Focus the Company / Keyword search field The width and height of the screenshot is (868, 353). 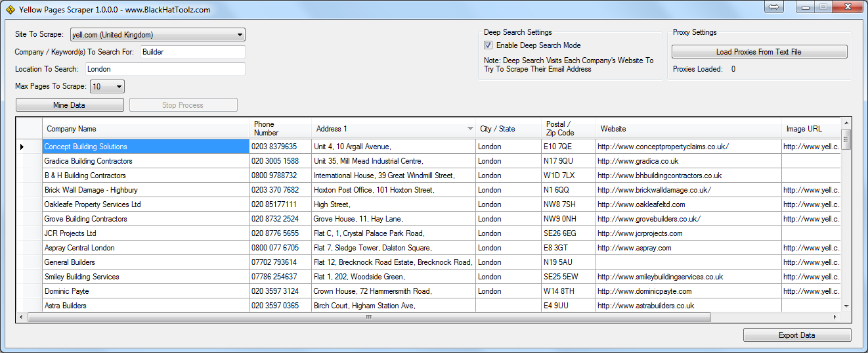click(x=192, y=52)
